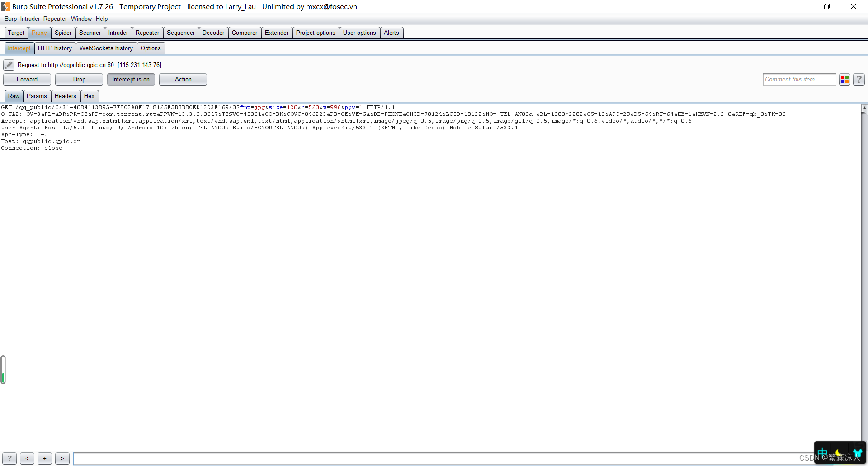
Task: Switch to the HTTP history tab
Action: tap(55, 48)
